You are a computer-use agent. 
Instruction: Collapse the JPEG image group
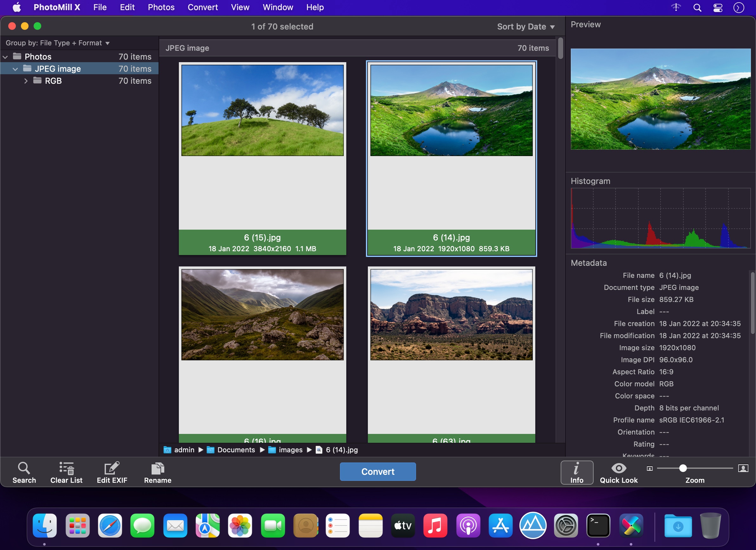click(15, 69)
